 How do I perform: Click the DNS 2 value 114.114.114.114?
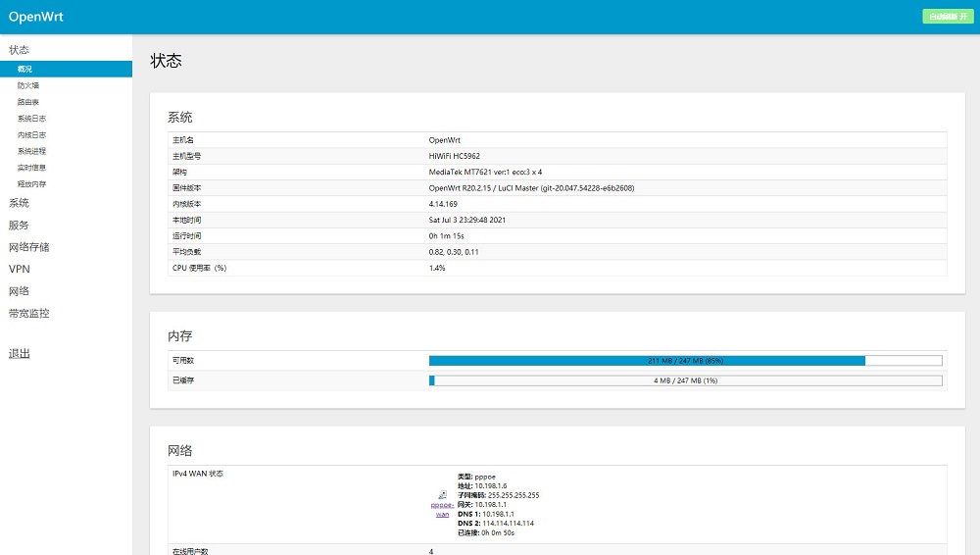508,523
